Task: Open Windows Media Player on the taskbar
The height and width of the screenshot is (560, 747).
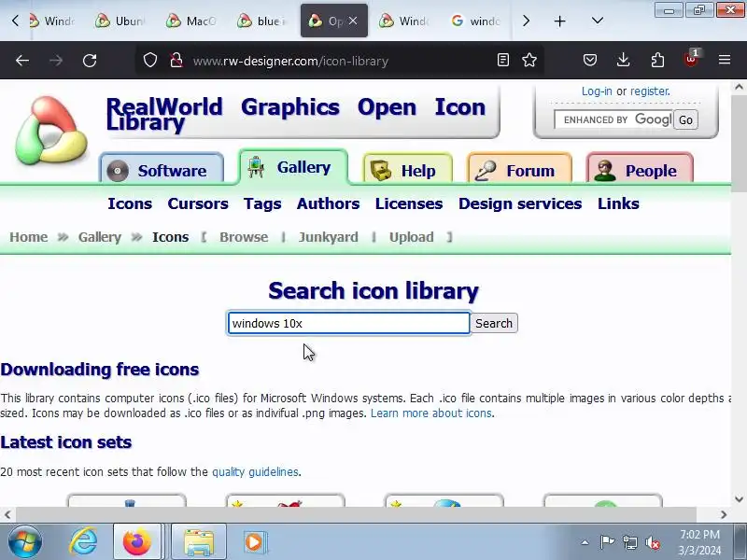Action: (x=253, y=542)
